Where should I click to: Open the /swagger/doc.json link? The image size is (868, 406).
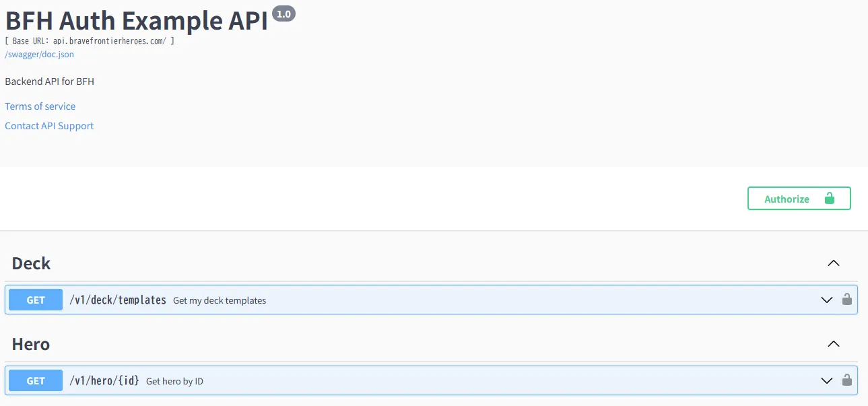[40, 55]
